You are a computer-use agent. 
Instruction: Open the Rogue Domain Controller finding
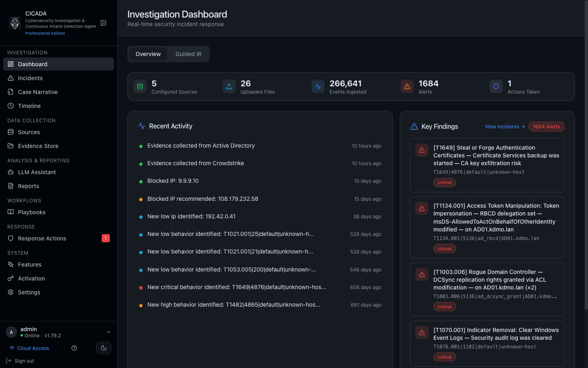(487, 289)
